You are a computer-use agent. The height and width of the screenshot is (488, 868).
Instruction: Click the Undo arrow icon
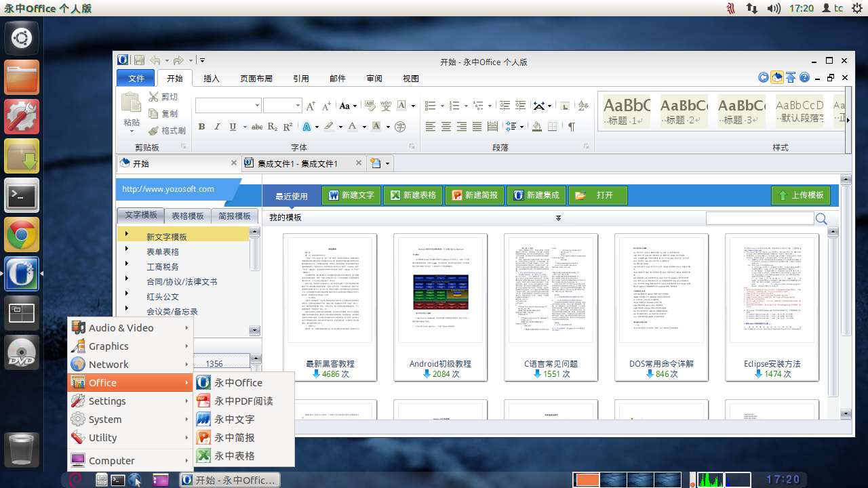(x=155, y=60)
